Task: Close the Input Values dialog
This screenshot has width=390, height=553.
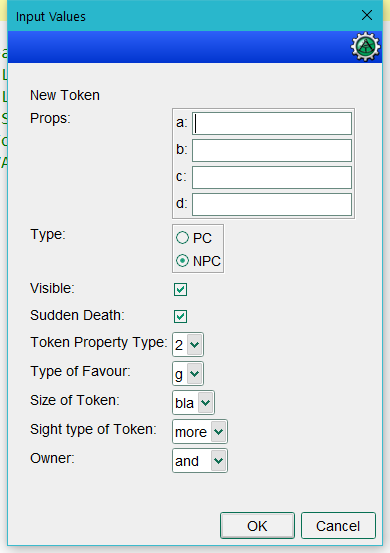Action: click(x=367, y=15)
